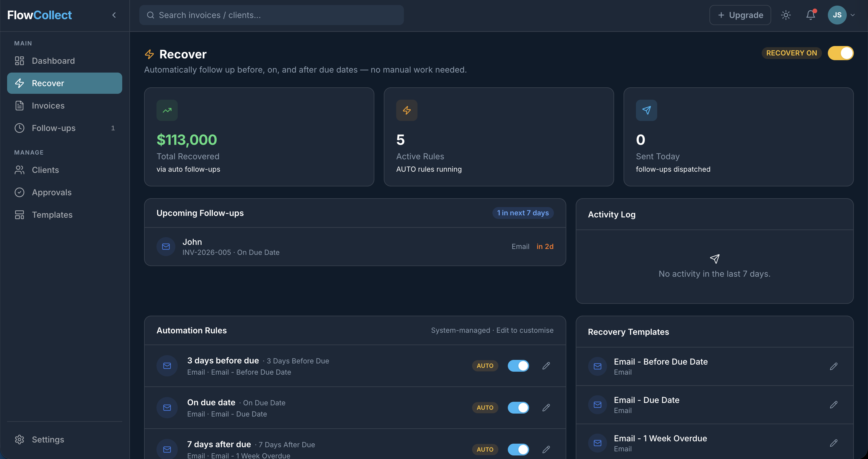The image size is (868, 459).
Task: Edit the 'On due date' rule
Action: 546,407
